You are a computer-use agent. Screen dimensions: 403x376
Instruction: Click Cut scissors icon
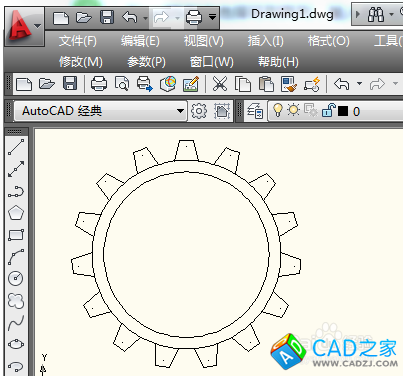[x=220, y=84]
